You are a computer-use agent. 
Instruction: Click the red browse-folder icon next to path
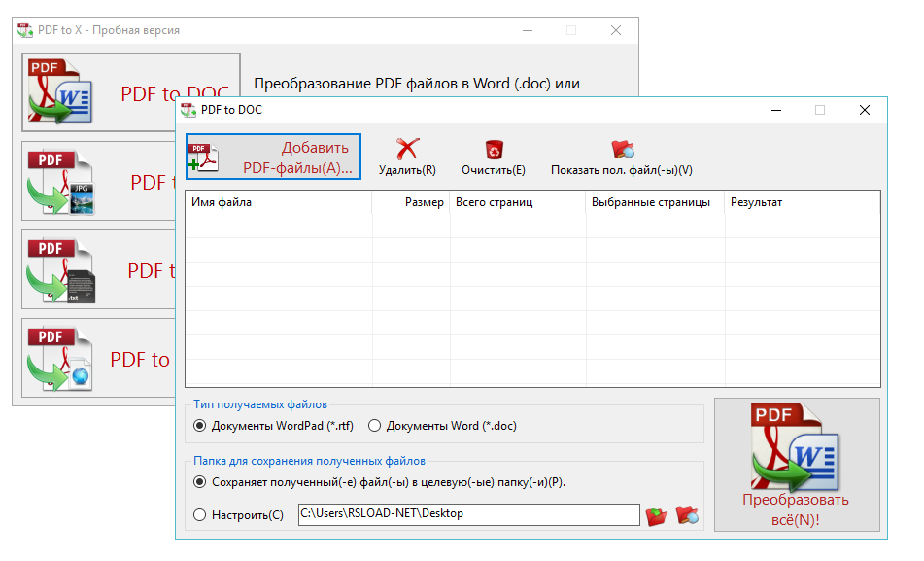point(657,515)
